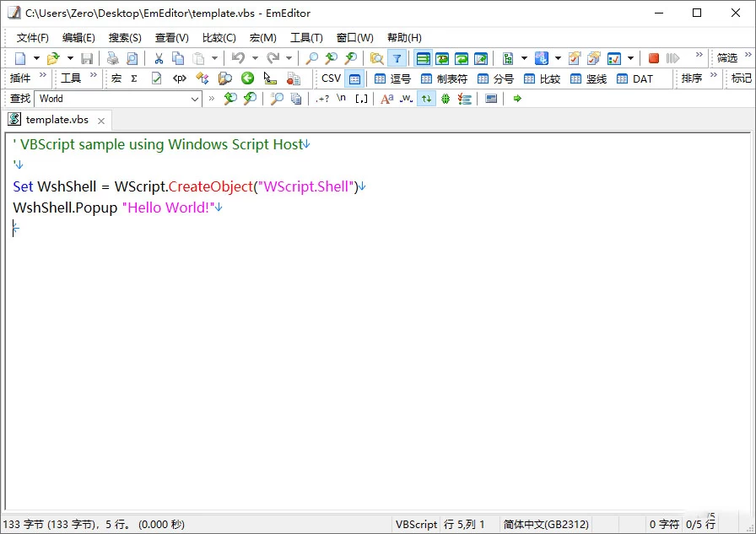Click the green back arrow circle icon
This screenshot has height=534, width=756.
(247, 78)
